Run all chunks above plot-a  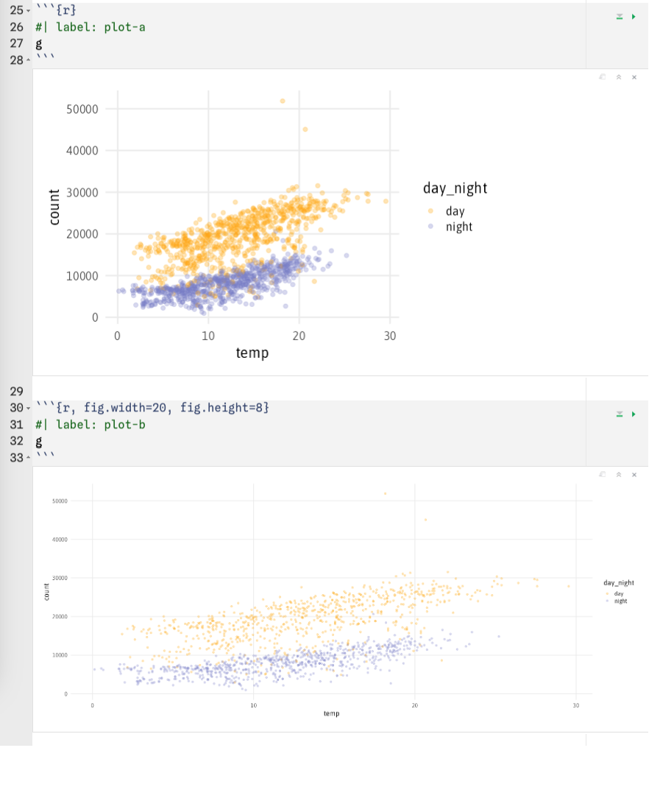tap(620, 16)
